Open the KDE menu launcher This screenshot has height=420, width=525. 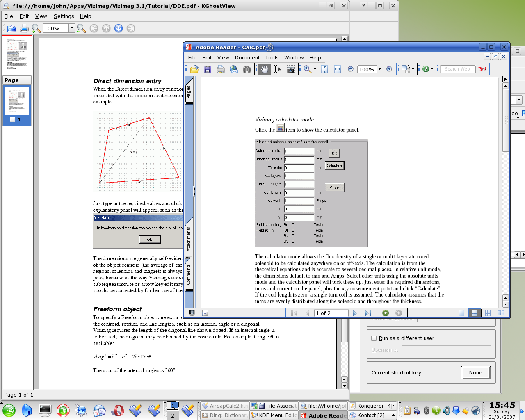[x=9, y=411]
